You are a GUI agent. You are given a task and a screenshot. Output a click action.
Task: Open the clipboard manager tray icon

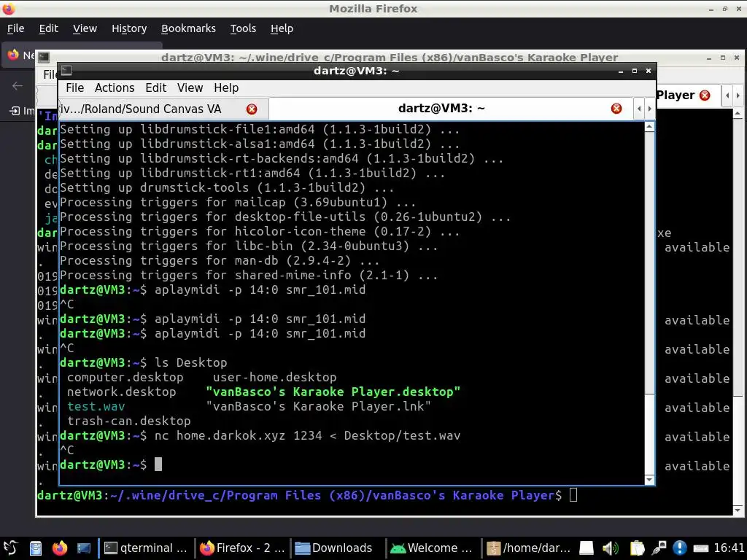pyautogui.click(x=636, y=548)
